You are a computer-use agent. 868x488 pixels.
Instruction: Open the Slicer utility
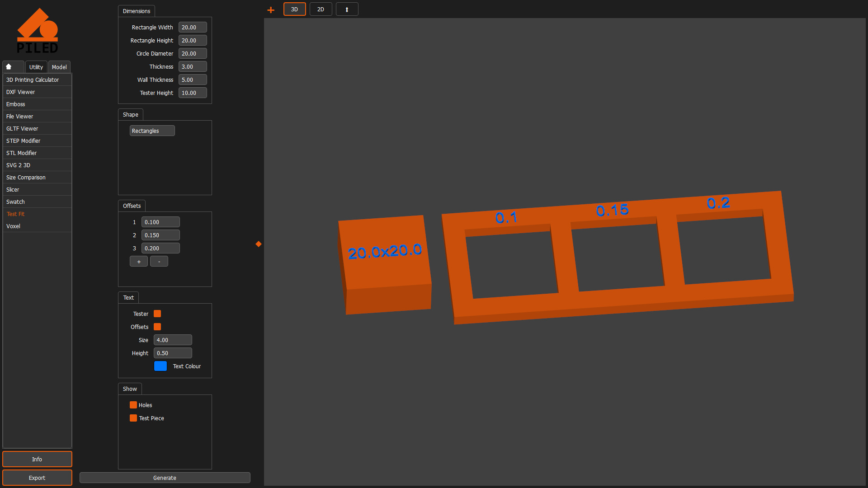pos(13,189)
